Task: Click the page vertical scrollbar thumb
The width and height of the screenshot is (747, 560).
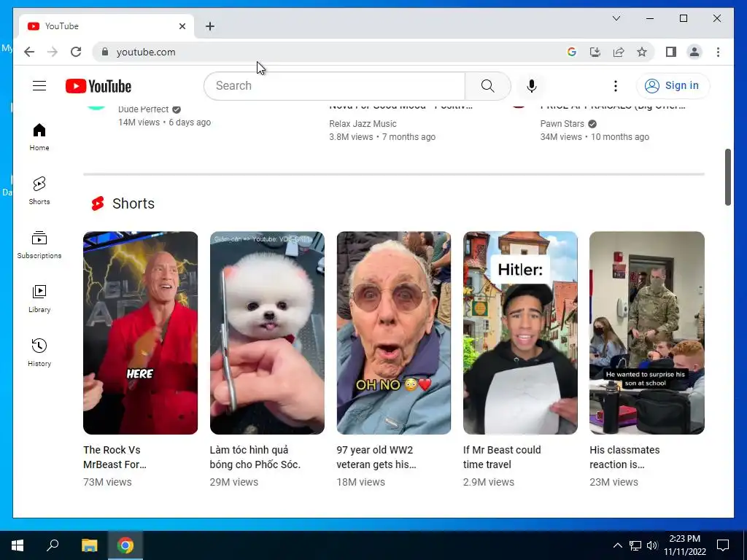Action: tap(727, 177)
